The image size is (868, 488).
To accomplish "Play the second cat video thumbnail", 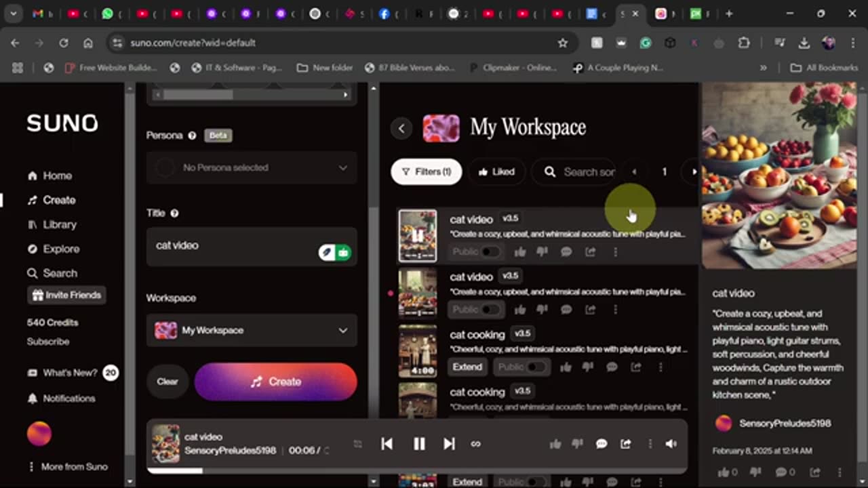I will coord(418,293).
